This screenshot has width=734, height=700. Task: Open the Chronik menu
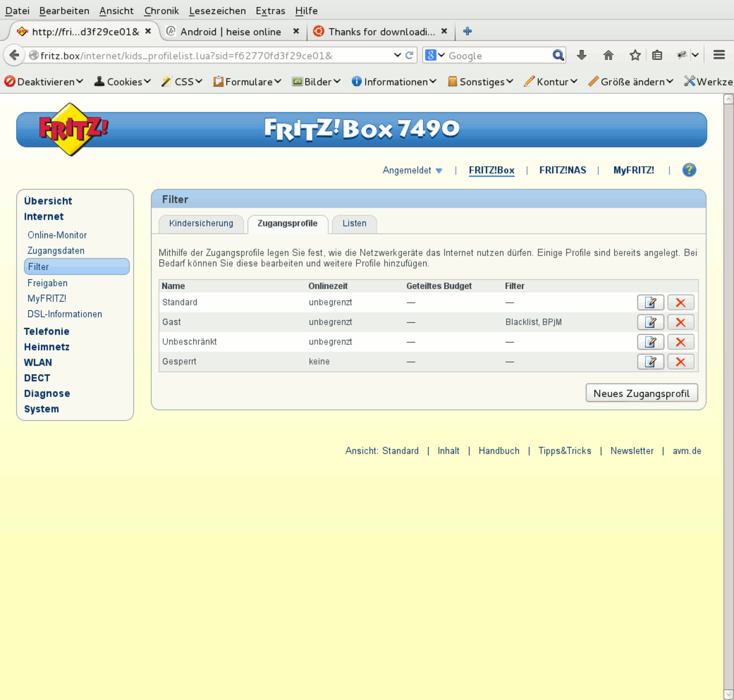coord(161,10)
